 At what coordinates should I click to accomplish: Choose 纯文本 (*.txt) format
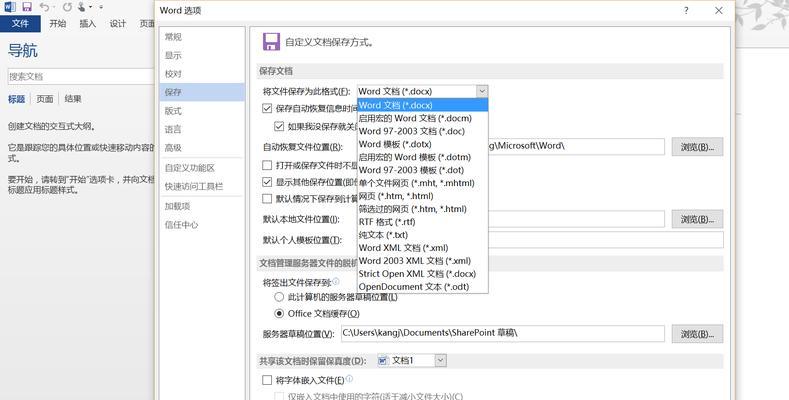(423, 235)
